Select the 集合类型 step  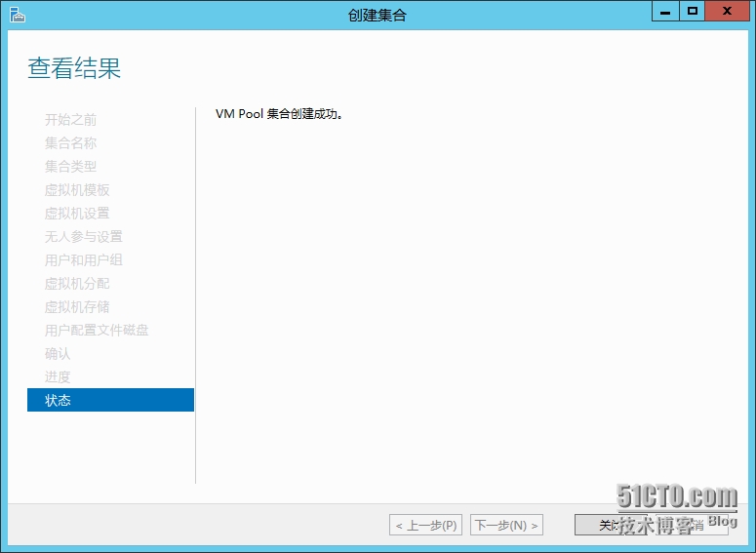pyautogui.click(x=70, y=167)
